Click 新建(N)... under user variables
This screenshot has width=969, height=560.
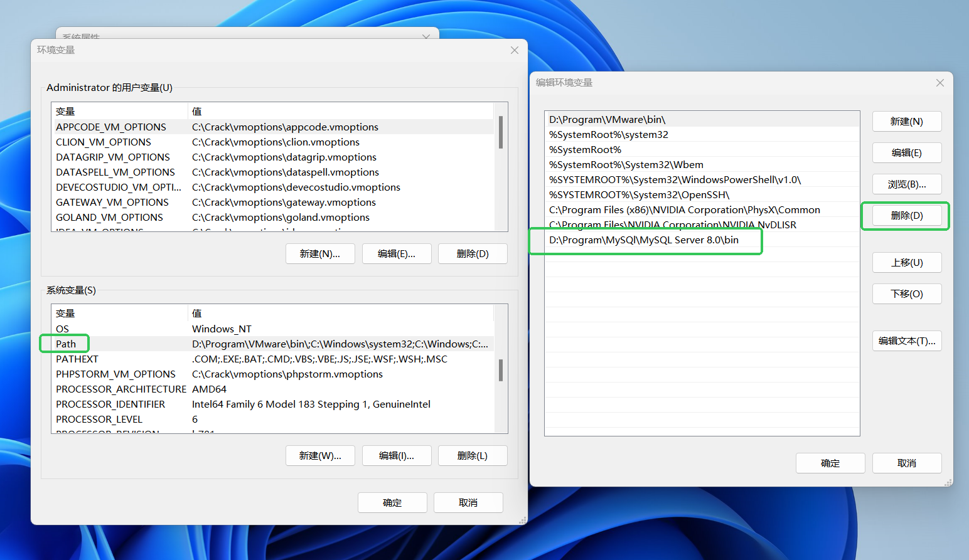pyautogui.click(x=320, y=254)
